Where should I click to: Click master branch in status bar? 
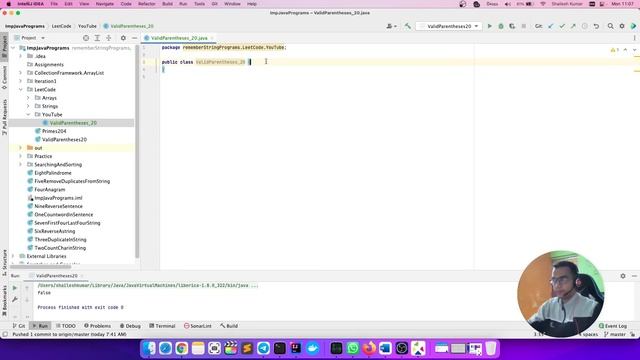pos(615,334)
